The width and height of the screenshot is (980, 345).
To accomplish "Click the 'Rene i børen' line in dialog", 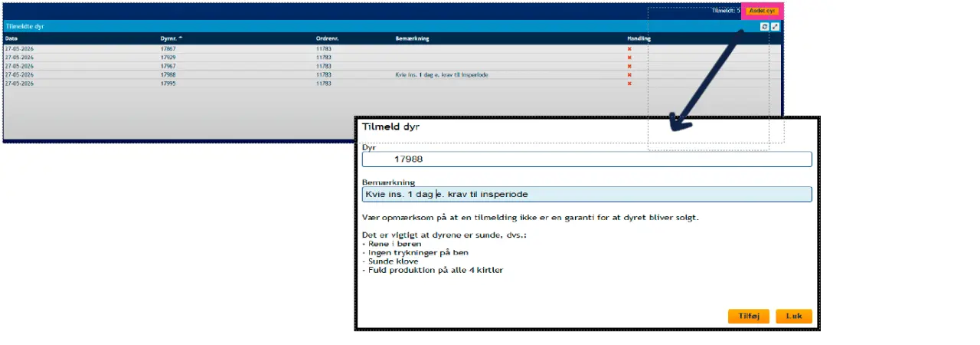I will (x=391, y=244).
